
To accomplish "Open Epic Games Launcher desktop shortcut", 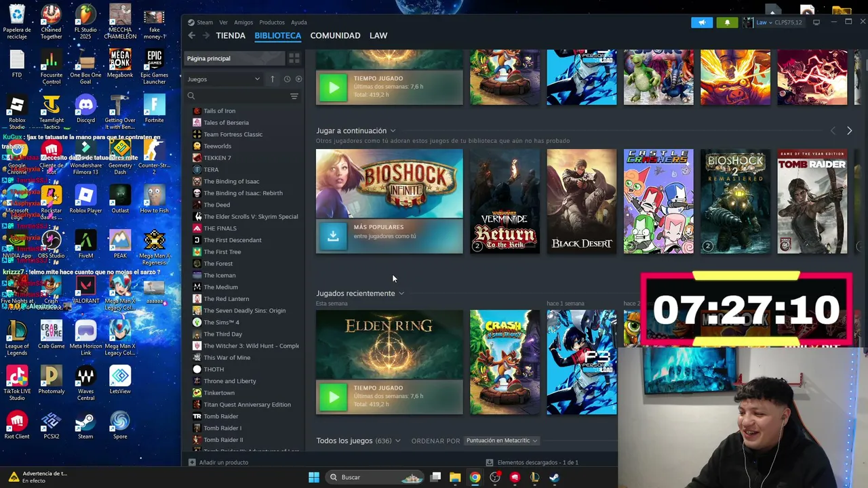I will 154,66.
